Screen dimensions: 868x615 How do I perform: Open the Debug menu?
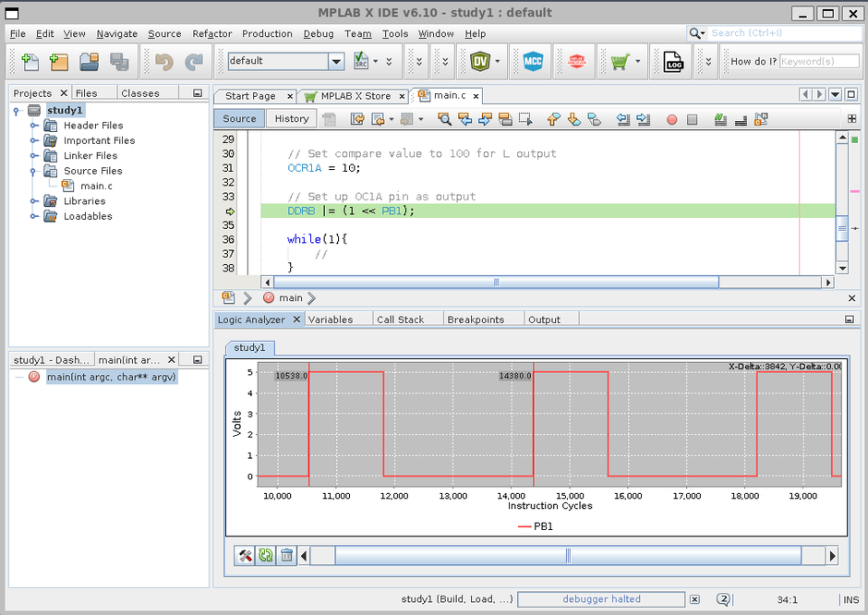pyautogui.click(x=319, y=33)
